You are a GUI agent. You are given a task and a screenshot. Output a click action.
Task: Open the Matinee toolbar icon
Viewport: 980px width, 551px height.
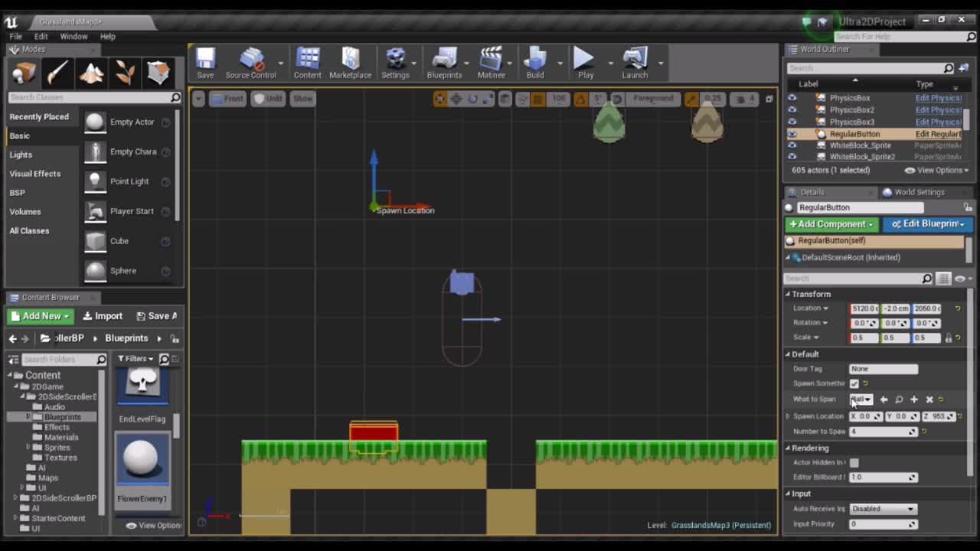(x=491, y=63)
